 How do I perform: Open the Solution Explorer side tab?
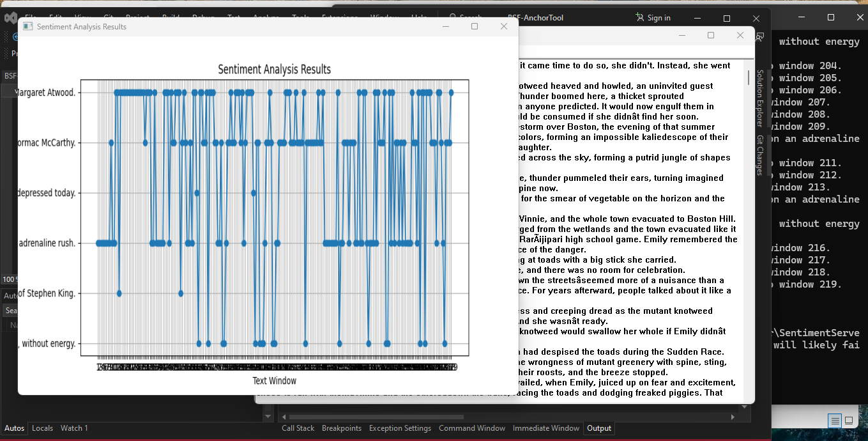pyautogui.click(x=760, y=98)
